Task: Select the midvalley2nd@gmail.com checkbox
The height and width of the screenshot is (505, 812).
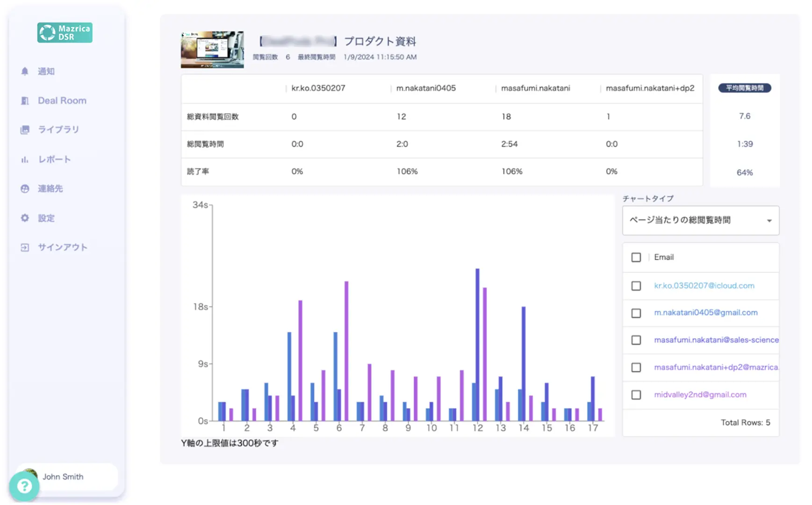Action: tap(636, 395)
